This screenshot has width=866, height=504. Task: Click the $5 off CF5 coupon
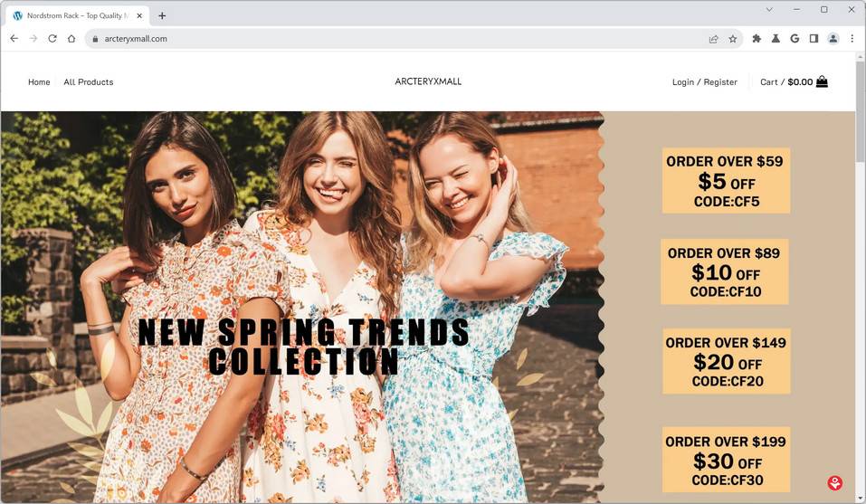pyautogui.click(x=726, y=180)
